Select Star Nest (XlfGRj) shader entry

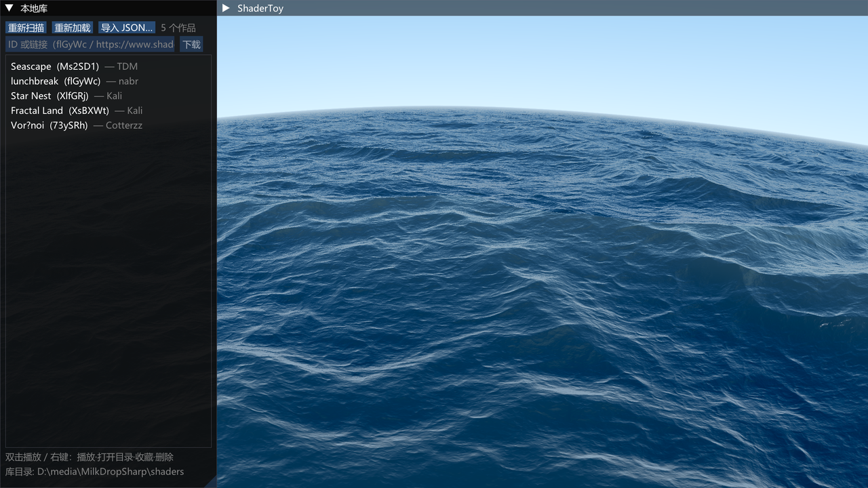point(108,96)
